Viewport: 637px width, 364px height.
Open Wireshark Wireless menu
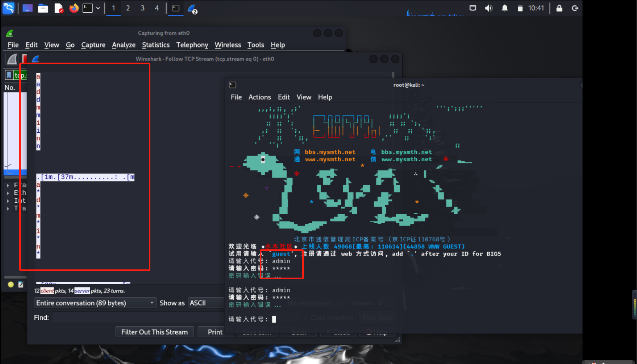point(228,45)
